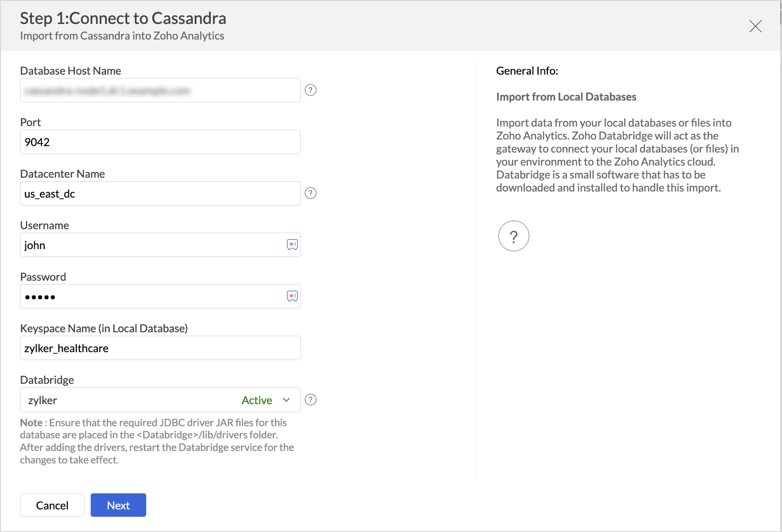782x532 pixels.
Task: Select the zylker Databridge combo box
Action: pyautogui.click(x=127, y=400)
